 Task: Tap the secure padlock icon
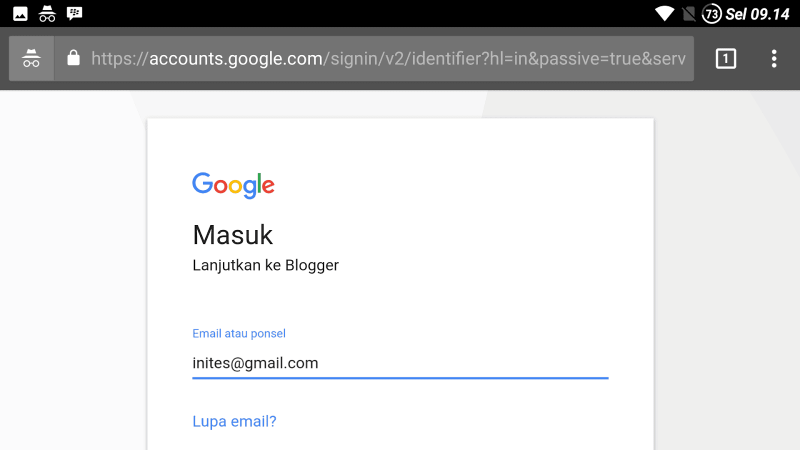(73, 58)
